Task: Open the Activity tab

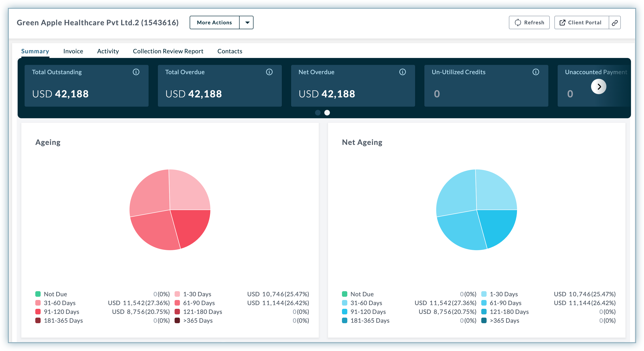Action: pyautogui.click(x=108, y=51)
